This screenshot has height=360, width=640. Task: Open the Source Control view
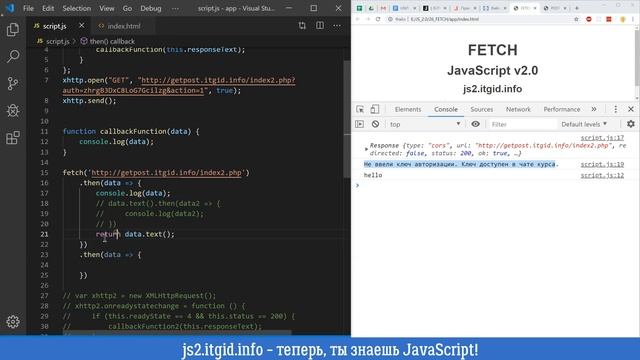[x=13, y=84]
